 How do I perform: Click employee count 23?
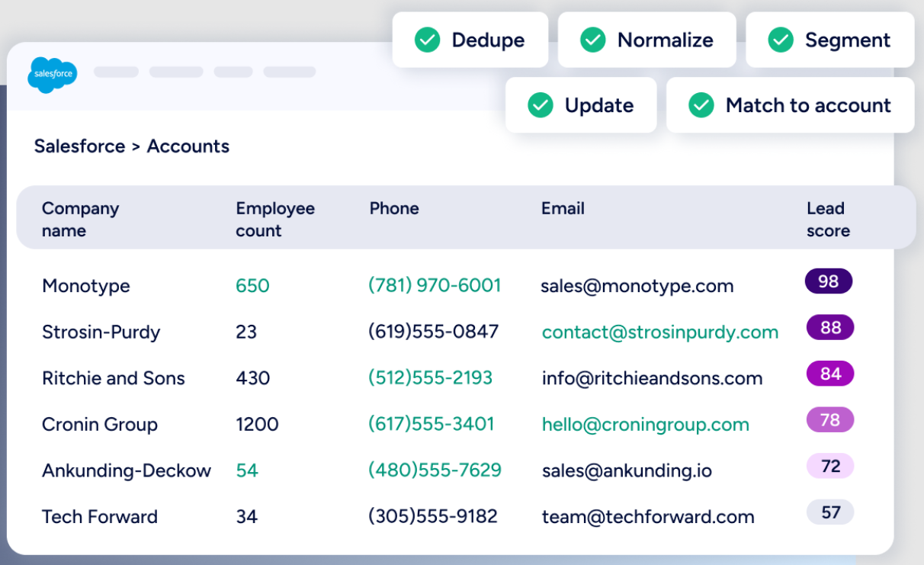coord(246,332)
